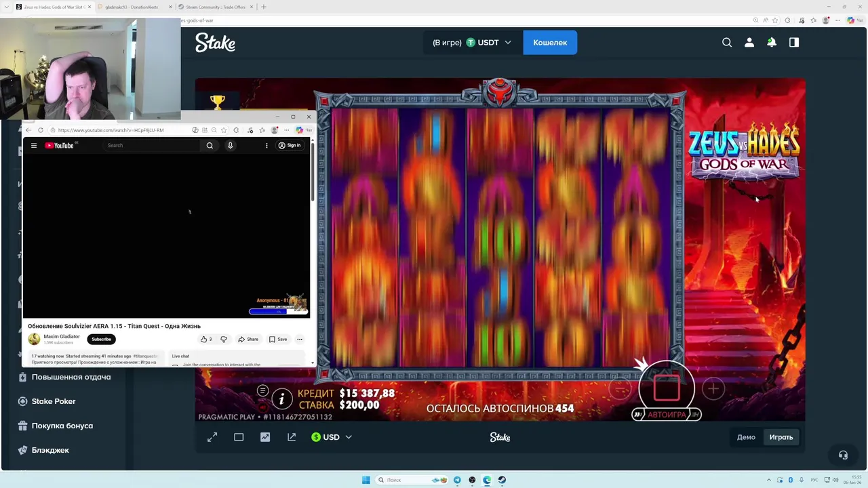
Task: Save the YouTube video to playlist
Action: [278, 339]
